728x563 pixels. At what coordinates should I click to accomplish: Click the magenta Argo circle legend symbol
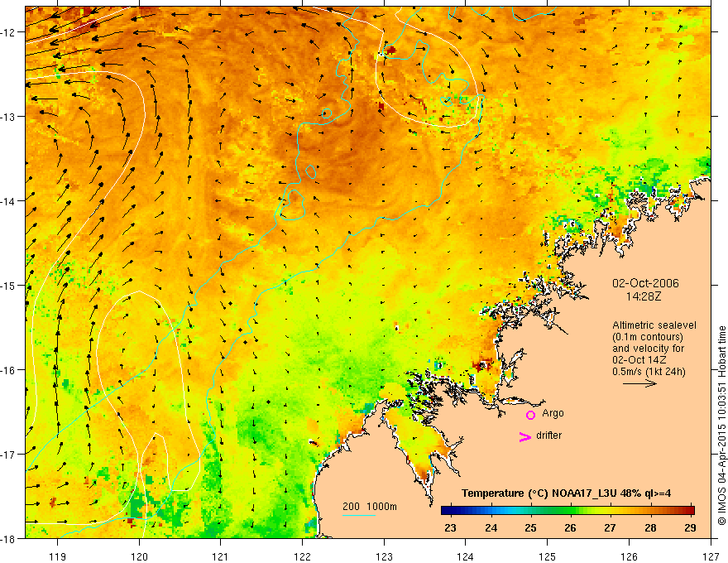530,415
